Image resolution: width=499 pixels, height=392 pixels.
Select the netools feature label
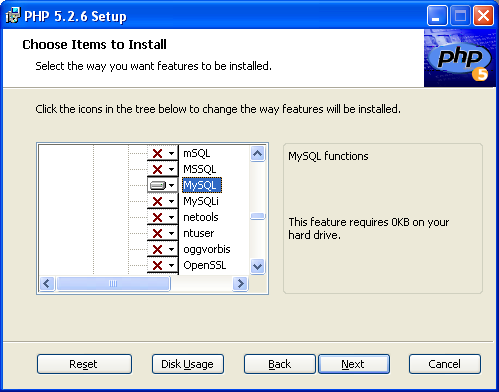pos(201,217)
